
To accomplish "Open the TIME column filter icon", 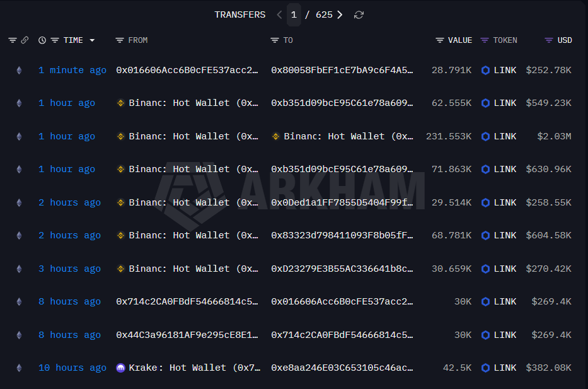I will click(x=55, y=40).
